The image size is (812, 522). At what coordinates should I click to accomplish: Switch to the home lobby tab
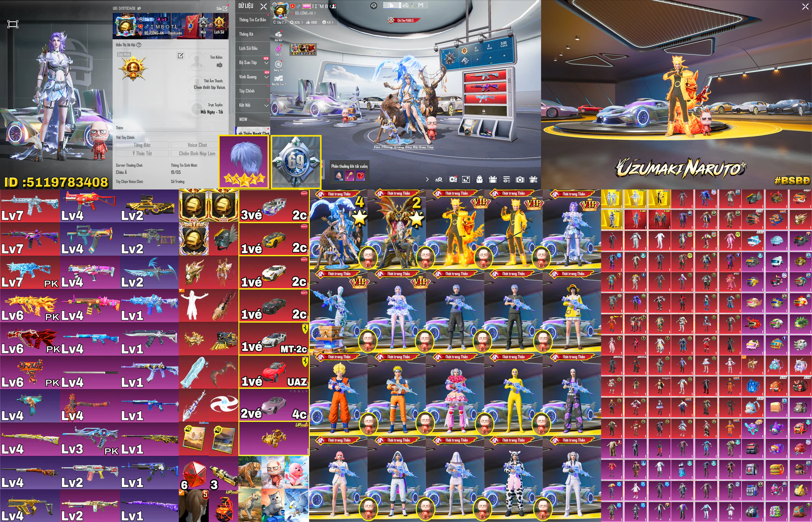(390, 5)
